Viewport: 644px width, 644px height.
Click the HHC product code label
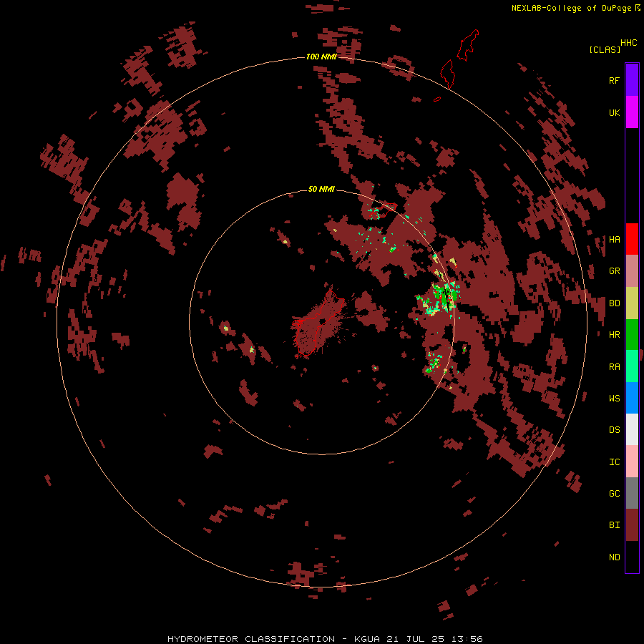click(x=628, y=43)
